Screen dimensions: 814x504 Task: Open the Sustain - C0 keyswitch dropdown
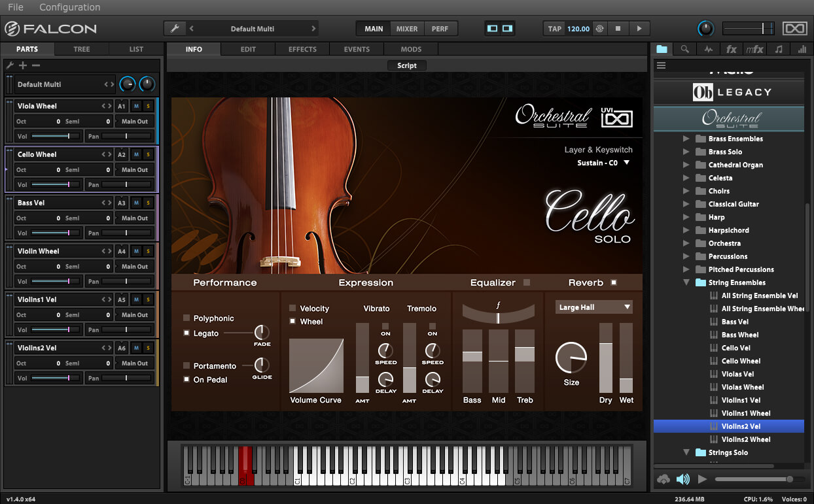(x=603, y=163)
